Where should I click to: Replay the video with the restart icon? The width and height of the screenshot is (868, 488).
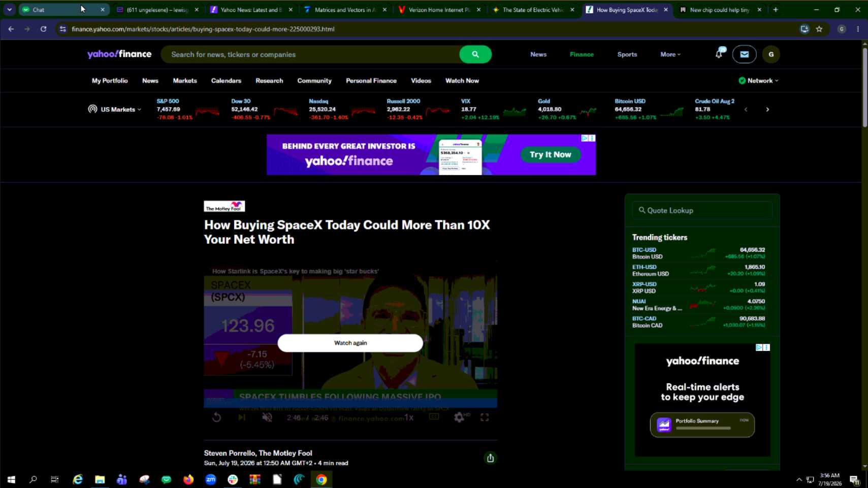pos(216,417)
